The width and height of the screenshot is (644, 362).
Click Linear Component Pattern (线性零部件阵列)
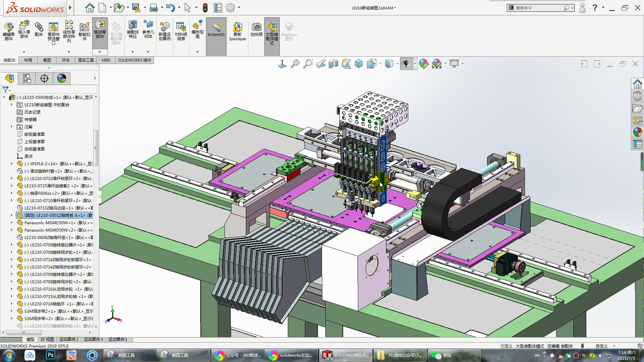(69, 32)
